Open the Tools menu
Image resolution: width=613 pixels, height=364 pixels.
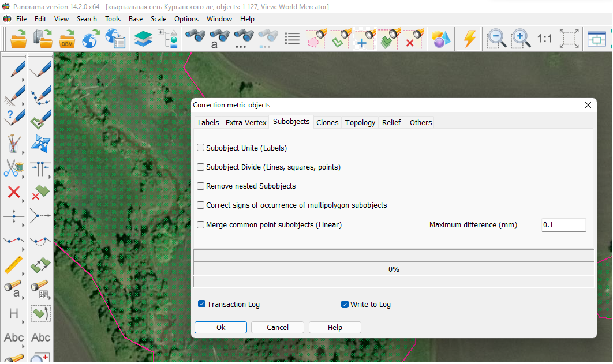[113, 19]
